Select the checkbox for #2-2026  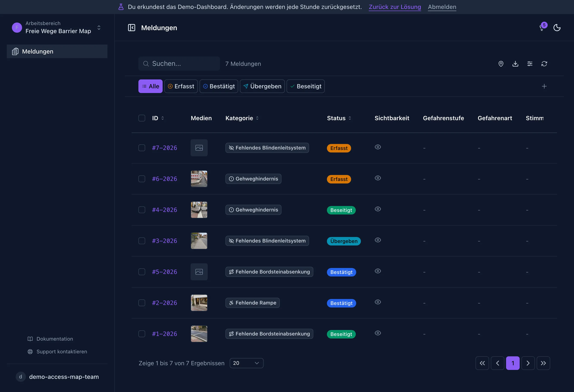(142, 303)
